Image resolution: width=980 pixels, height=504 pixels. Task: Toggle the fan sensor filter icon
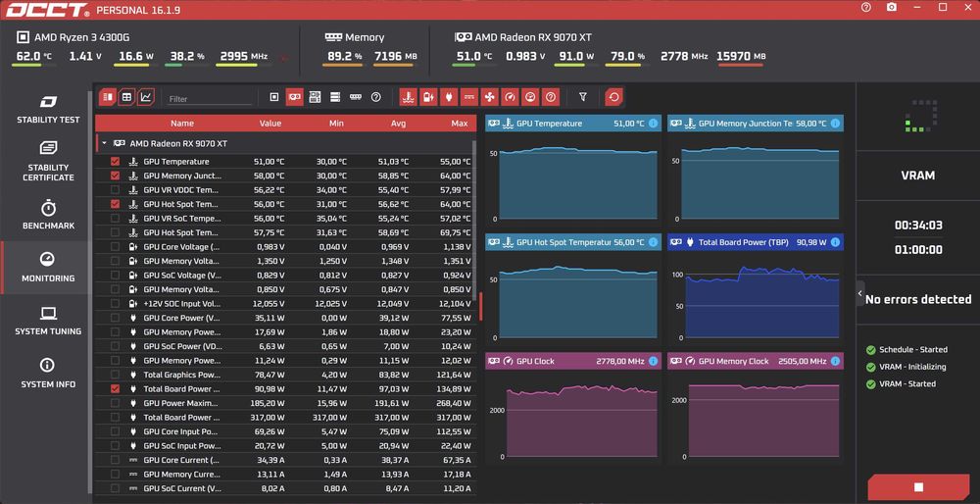pos(490,97)
